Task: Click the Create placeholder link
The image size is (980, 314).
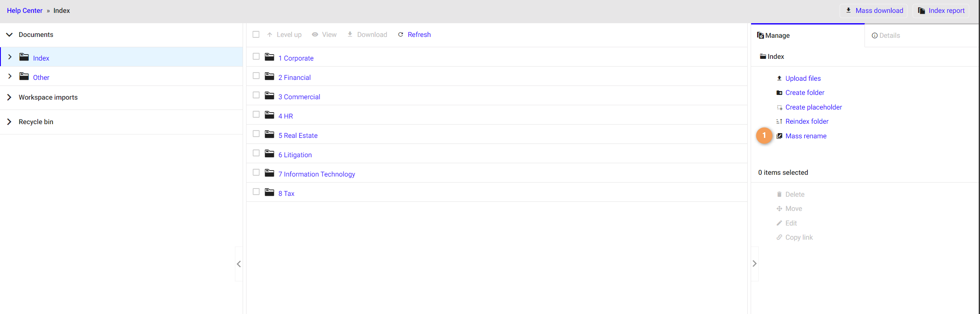Action: tap(813, 107)
